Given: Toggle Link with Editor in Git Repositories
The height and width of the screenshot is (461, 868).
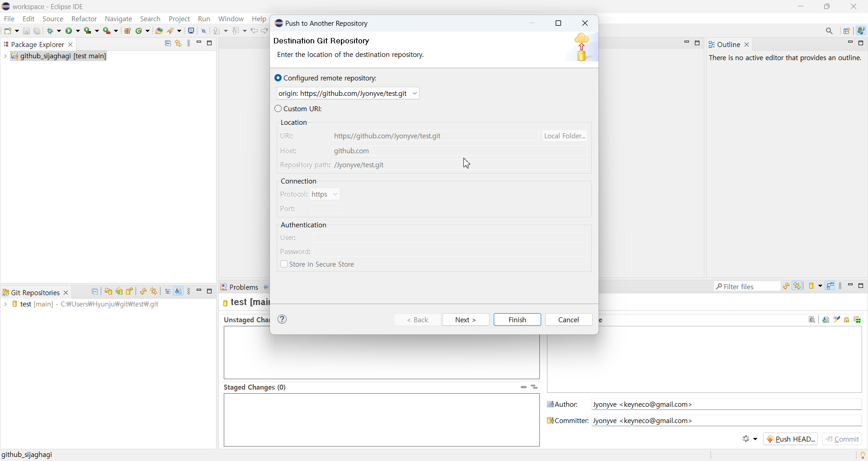Looking at the screenshot, I should pos(155,292).
